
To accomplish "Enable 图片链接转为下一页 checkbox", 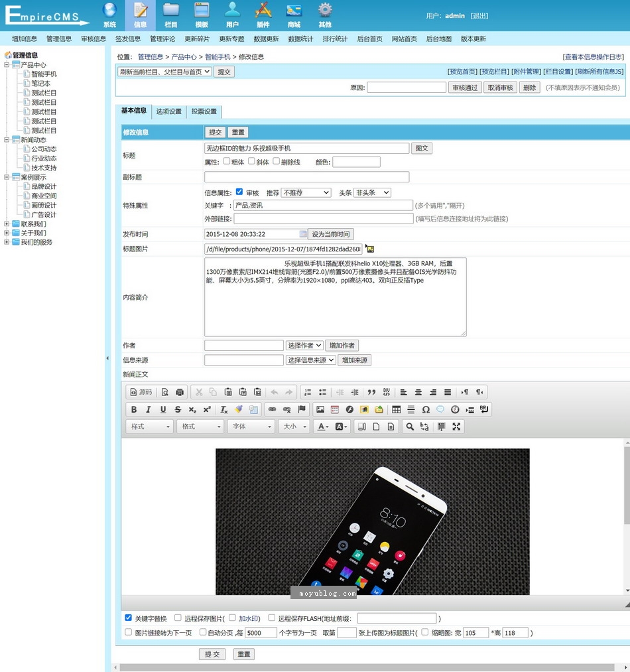I will point(128,632).
